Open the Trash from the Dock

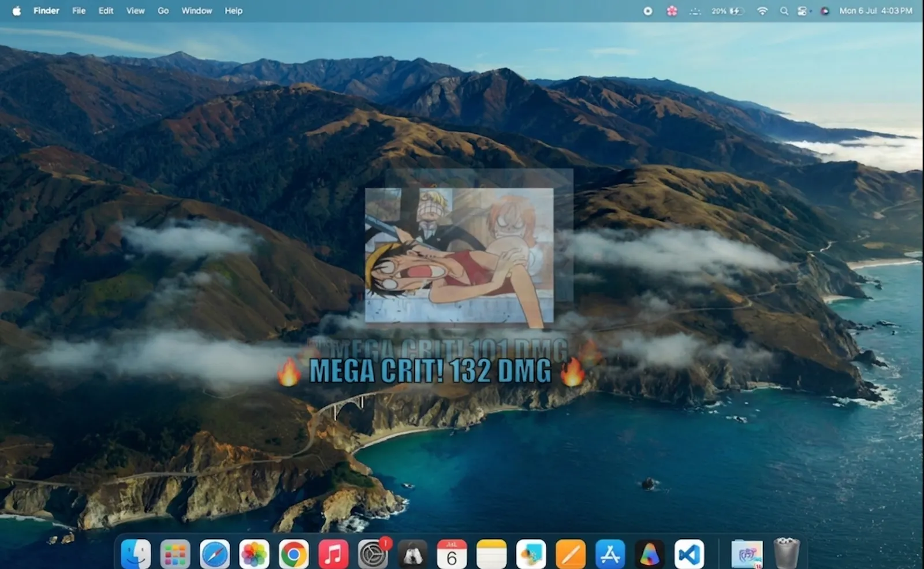787,553
